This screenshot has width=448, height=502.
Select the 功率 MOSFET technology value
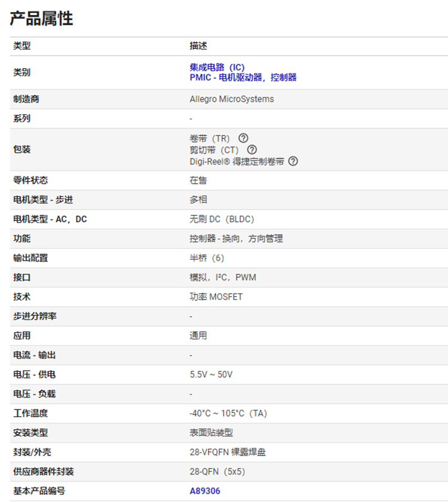[x=216, y=297]
